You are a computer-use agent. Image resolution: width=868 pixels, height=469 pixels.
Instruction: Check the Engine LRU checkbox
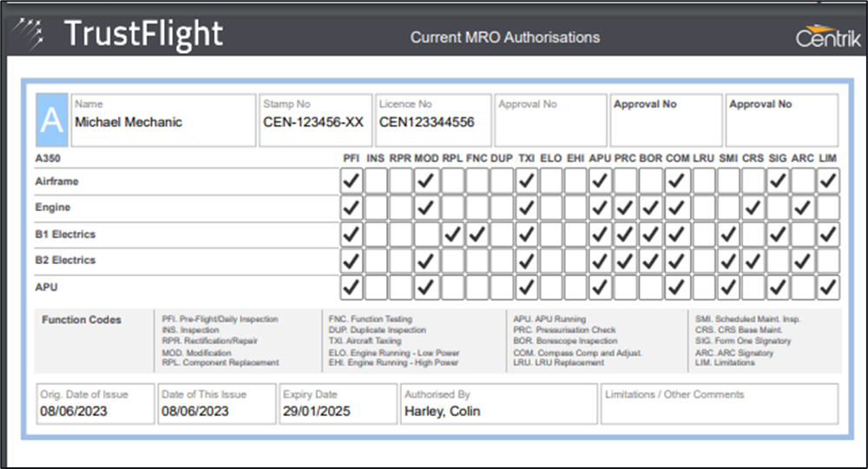(703, 208)
